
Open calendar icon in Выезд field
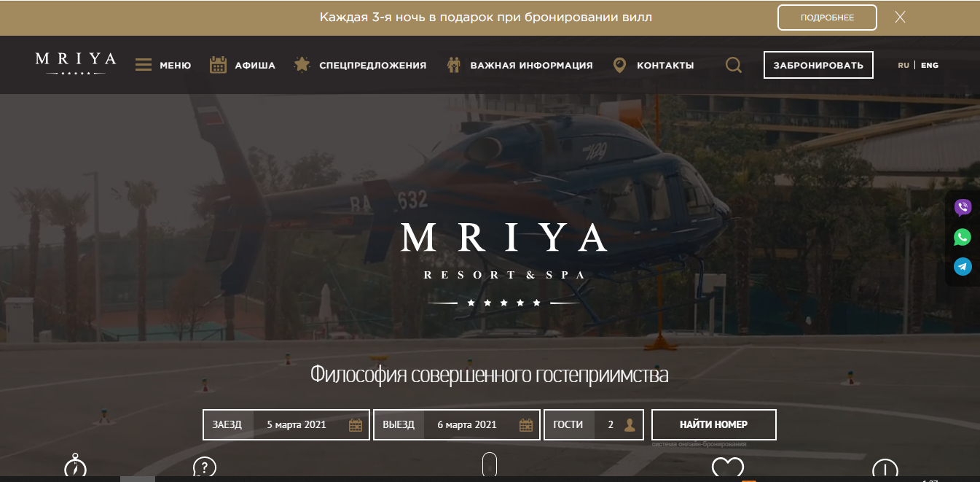coord(526,425)
